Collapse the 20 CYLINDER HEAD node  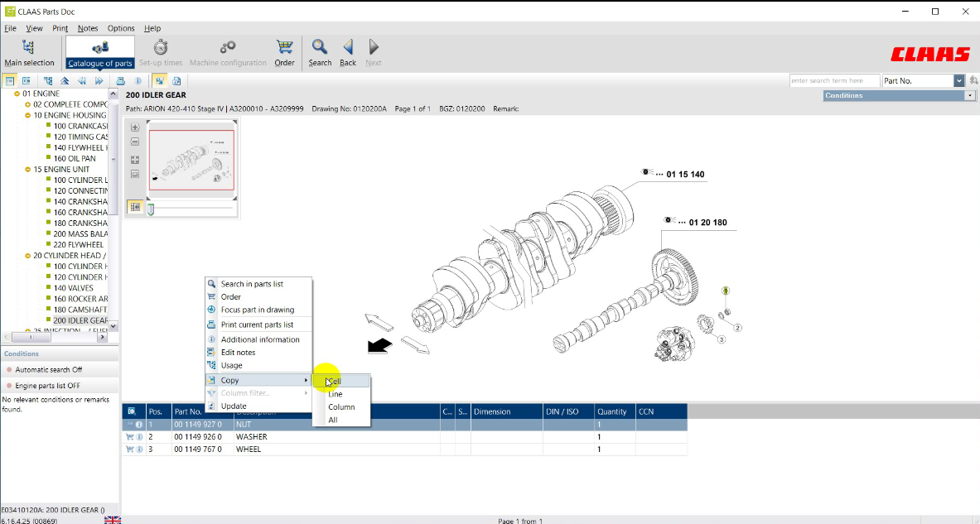27,256
